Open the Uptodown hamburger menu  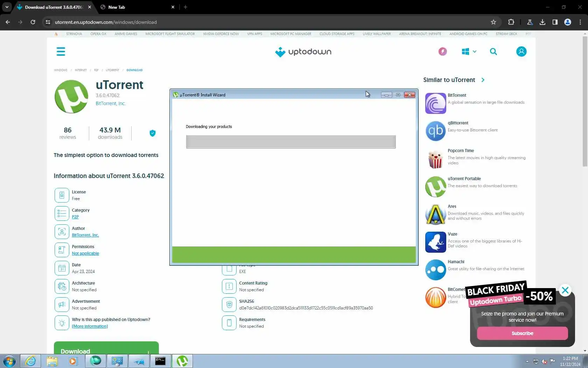pyautogui.click(x=61, y=52)
